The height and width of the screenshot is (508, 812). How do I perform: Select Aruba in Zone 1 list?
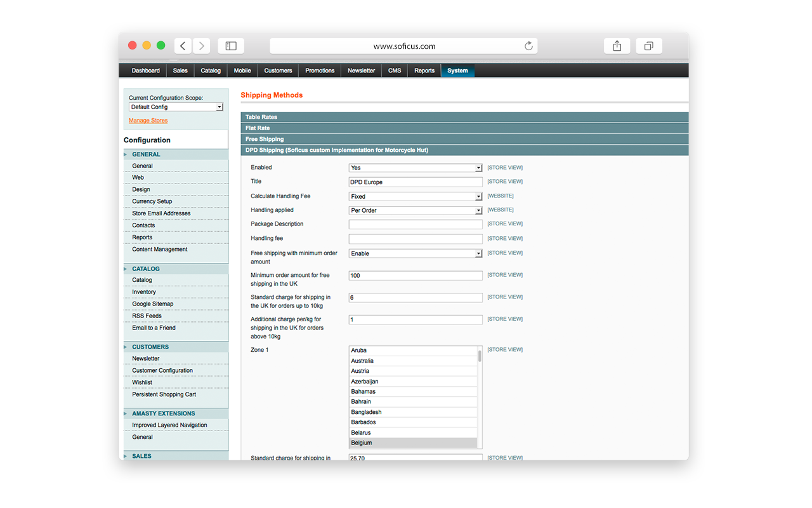point(413,351)
